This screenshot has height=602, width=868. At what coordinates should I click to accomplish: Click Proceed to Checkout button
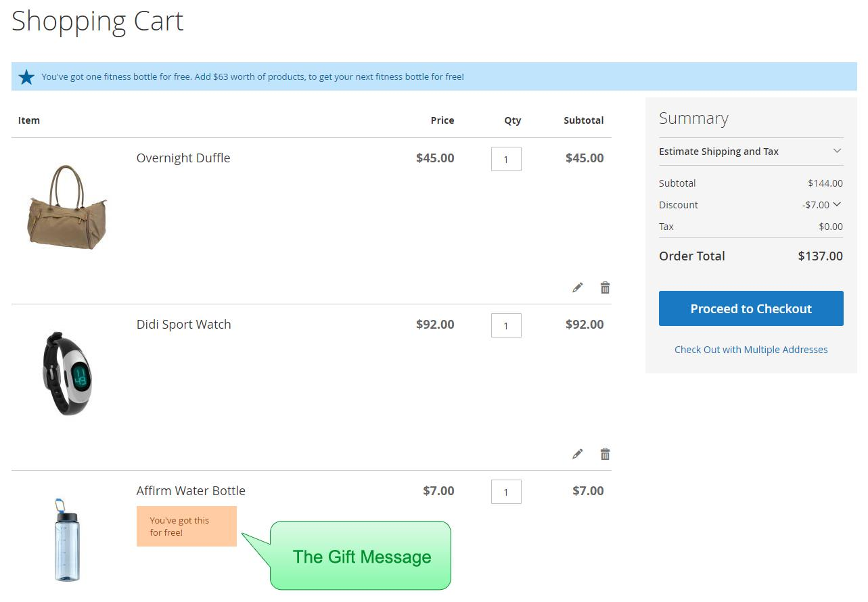[x=751, y=308]
